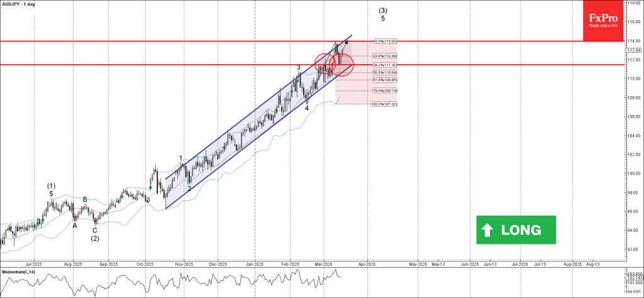
Task: Click the Apr-2026 date axis label
Action: 367,264
